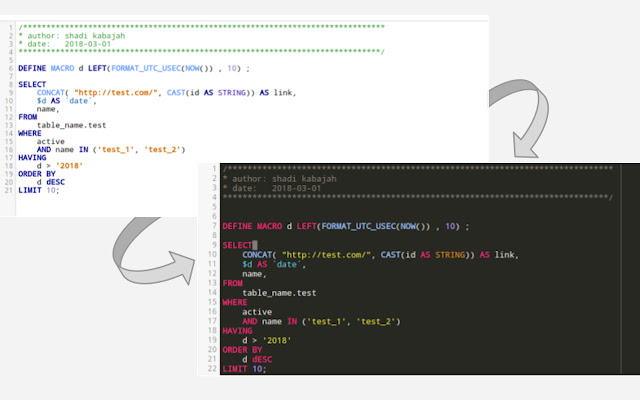Screen dimensions: 640x400
Task: Click FORMAT_UTC_USEC function in the light editor
Action: tap(146, 68)
